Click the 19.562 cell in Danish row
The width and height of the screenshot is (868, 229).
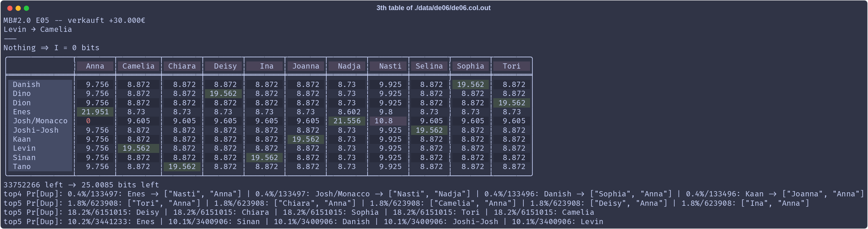(470, 84)
